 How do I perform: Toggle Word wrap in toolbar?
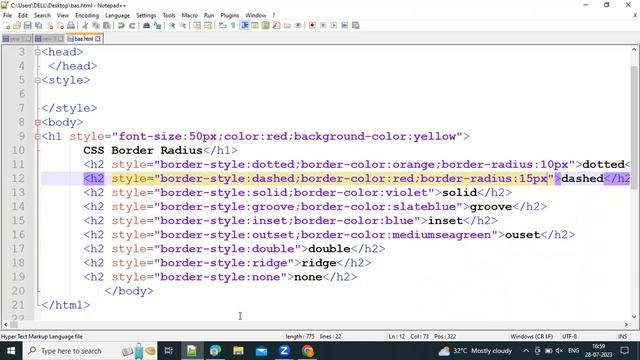(222, 25)
